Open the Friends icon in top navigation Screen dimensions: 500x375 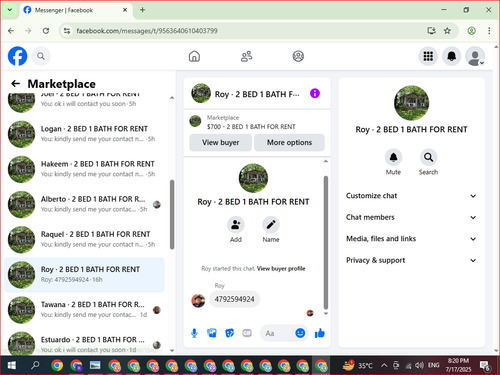coord(246,56)
